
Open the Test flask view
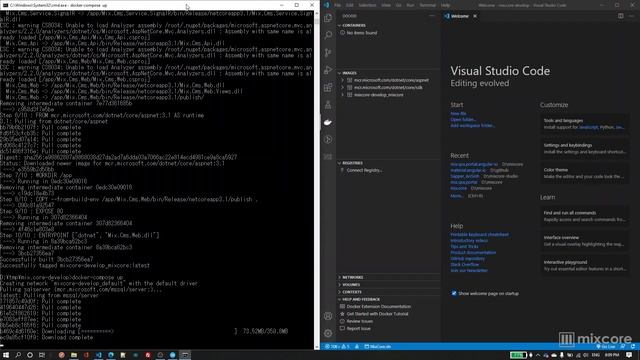328,105
